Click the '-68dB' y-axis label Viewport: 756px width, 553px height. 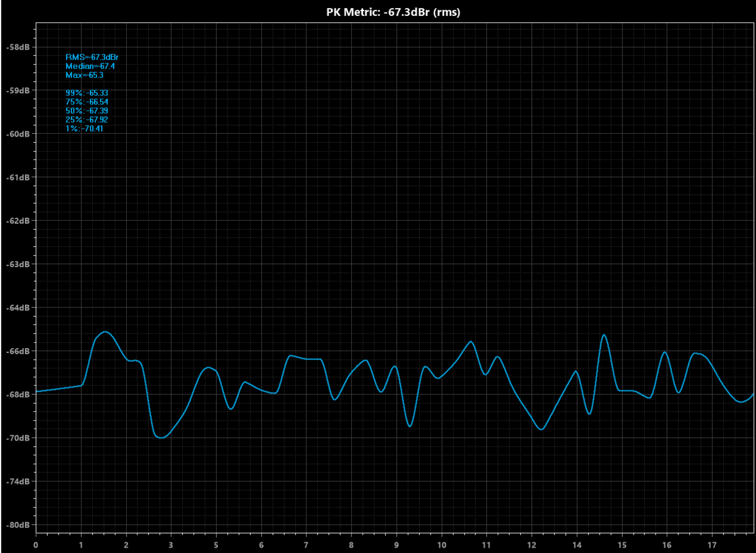click(x=18, y=395)
